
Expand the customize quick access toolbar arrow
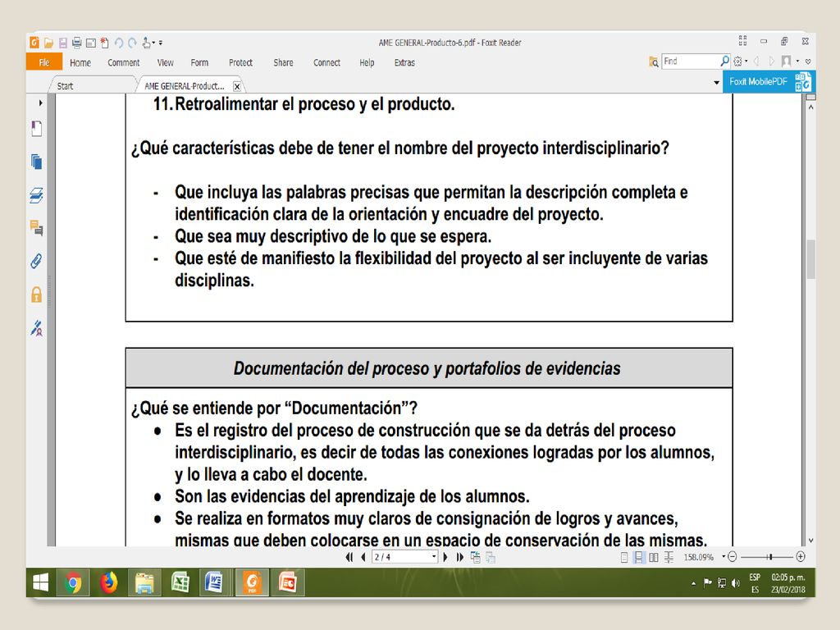point(161,43)
